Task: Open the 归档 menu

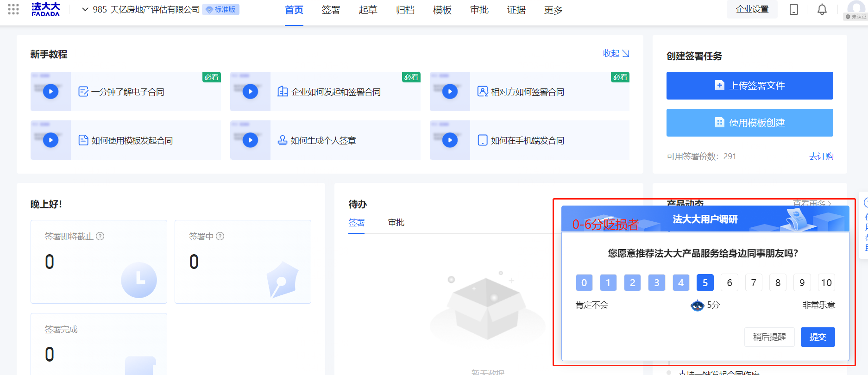Action: 405,10
